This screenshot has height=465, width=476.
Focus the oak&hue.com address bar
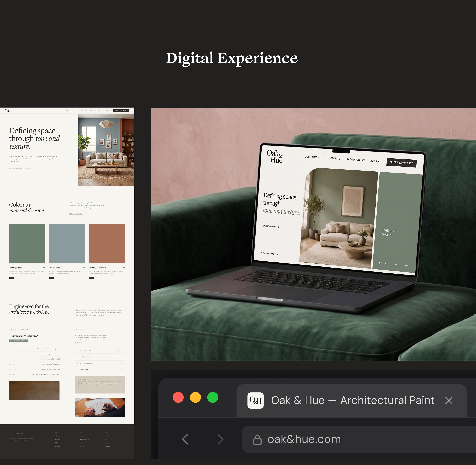(359, 439)
